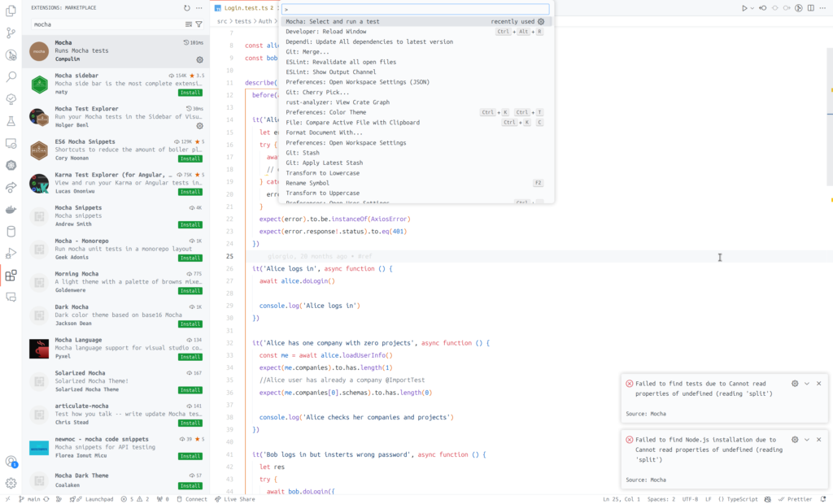Open the Search view in activity bar
The width and height of the screenshot is (833, 504).
point(11,77)
